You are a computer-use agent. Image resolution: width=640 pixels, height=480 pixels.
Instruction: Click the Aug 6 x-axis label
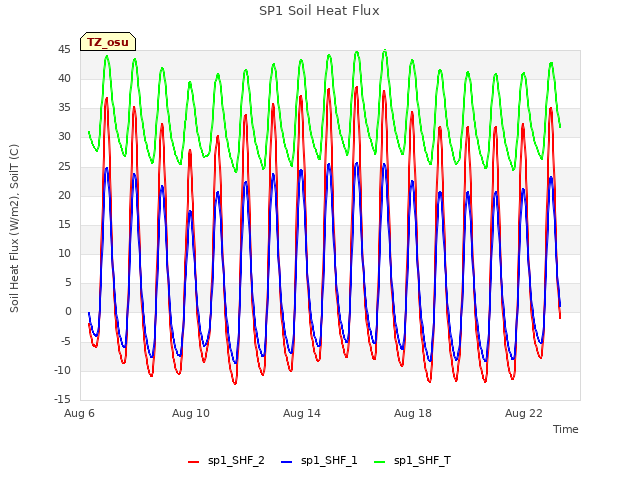[x=79, y=413]
